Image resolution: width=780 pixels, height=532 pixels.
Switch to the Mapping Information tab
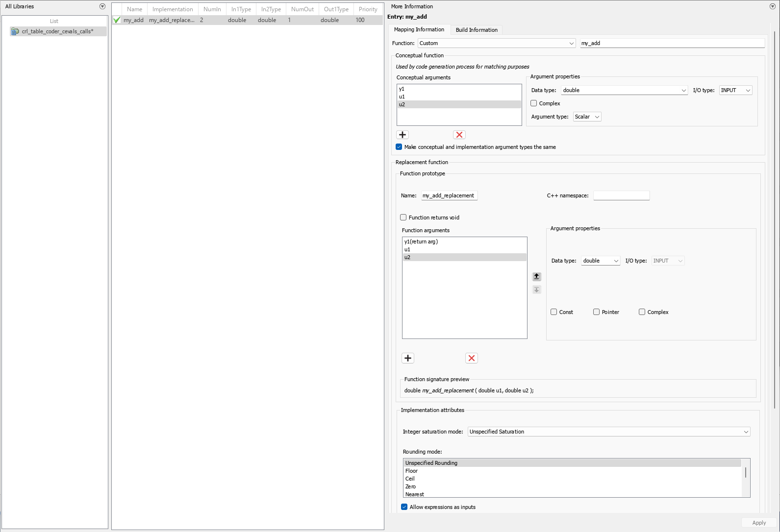pyautogui.click(x=419, y=29)
